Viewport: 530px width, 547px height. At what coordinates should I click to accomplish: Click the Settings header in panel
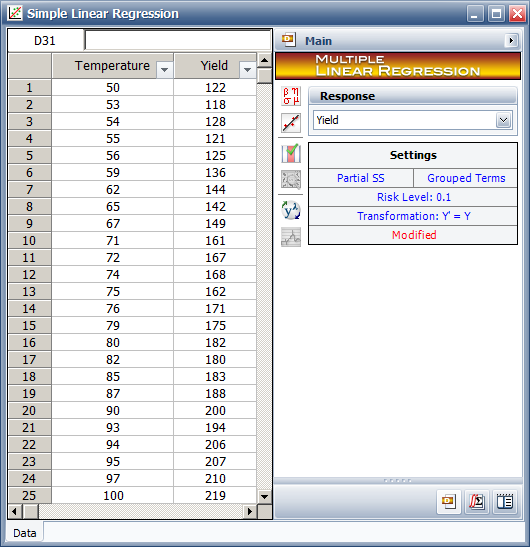pos(413,155)
